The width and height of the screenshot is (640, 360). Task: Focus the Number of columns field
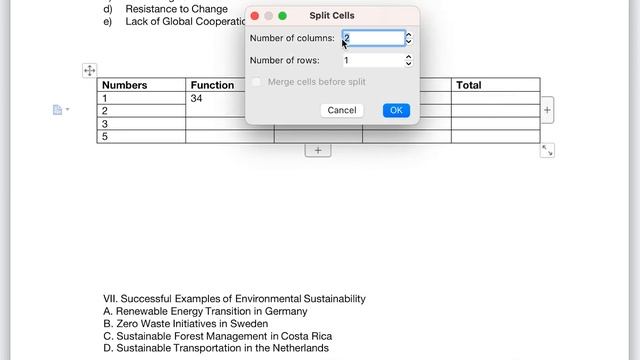tap(373, 38)
